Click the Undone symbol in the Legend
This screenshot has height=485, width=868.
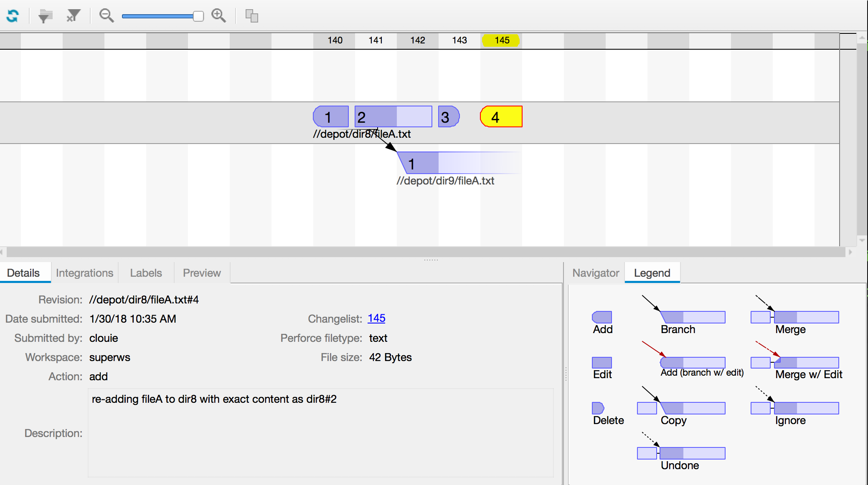click(x=681, y=453)
